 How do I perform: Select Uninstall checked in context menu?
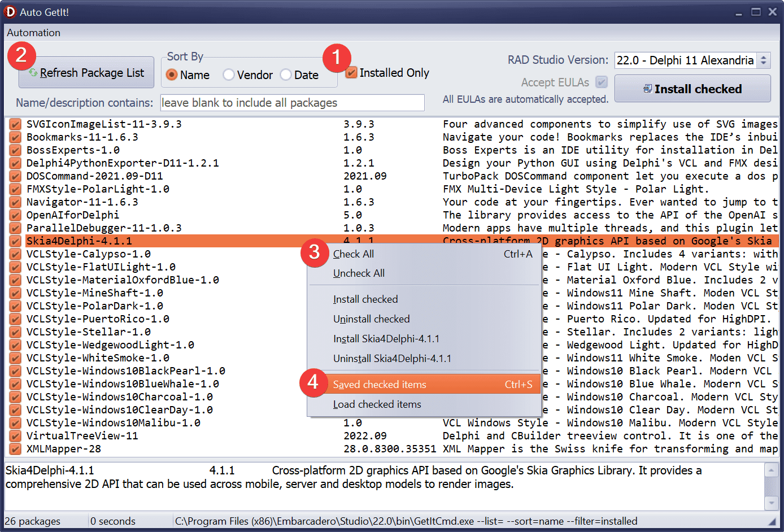[424, 319]
